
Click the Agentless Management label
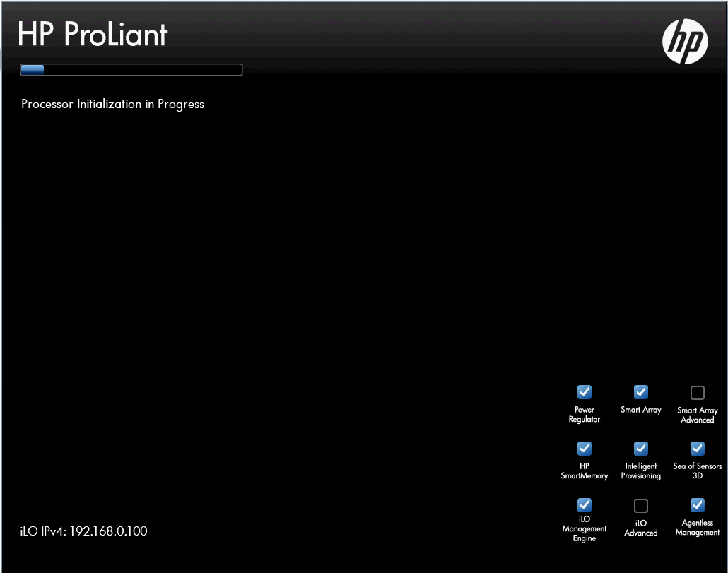tap(698, 528)
